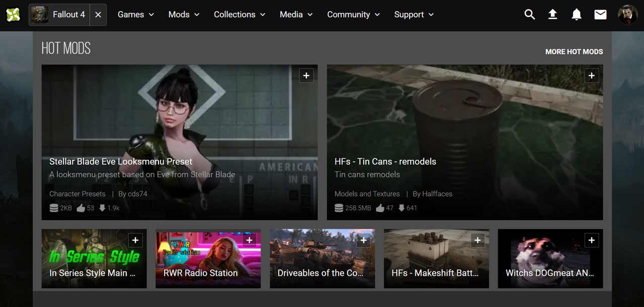The width and height of the screenshot is (644, 307).
Task: Click the upload arrow icon
Action: pos(552,15)
